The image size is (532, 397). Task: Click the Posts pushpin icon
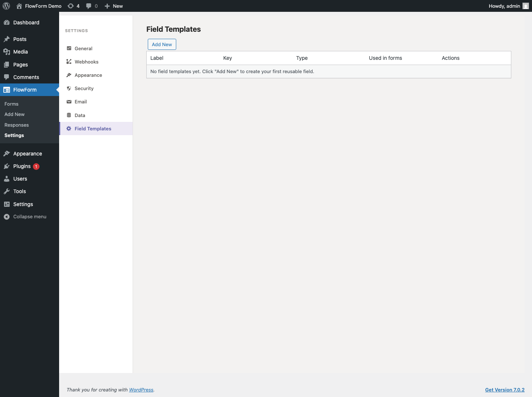click(7, 39)
